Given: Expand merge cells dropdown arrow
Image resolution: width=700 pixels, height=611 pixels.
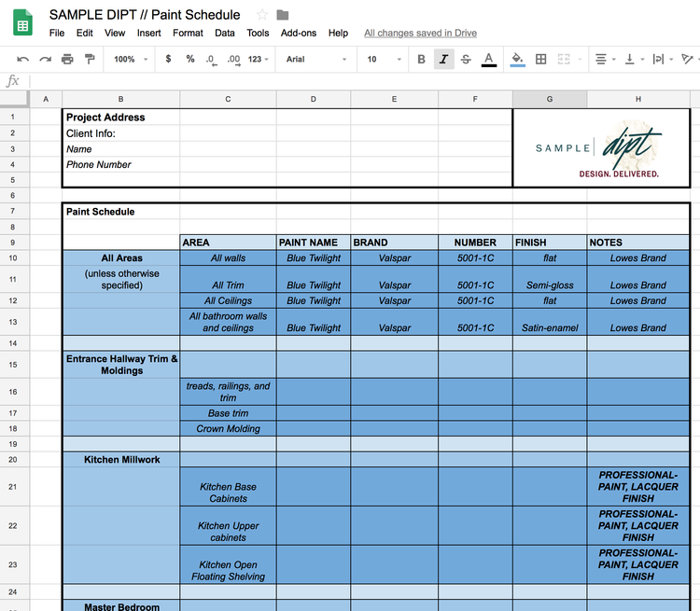Looking at the screenshot, I should click(580, 60).
